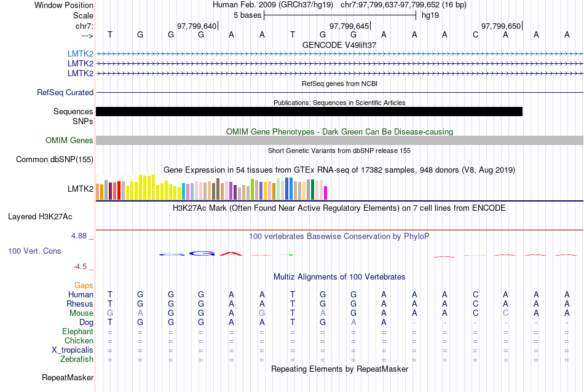Click the red A in the PhyloP logo
Screen dimensions: 584x392
[231, 254]
